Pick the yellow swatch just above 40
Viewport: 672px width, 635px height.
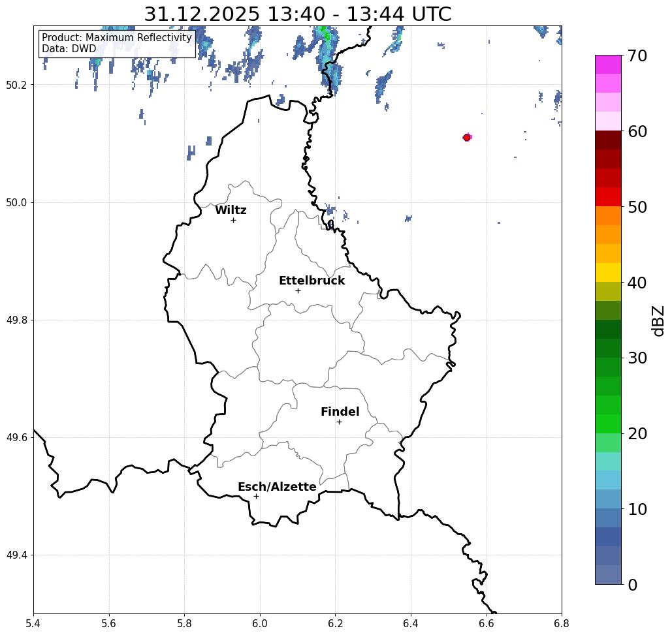(608, 272)
